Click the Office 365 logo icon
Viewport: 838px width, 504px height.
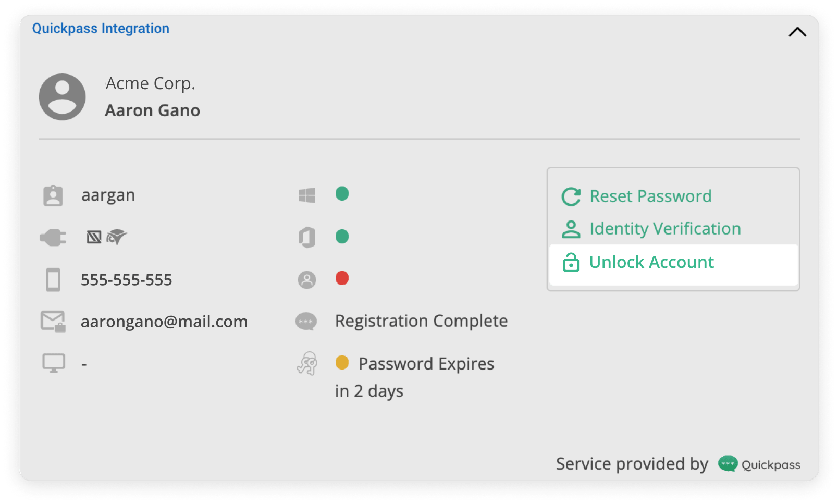[x=307, y=238]
